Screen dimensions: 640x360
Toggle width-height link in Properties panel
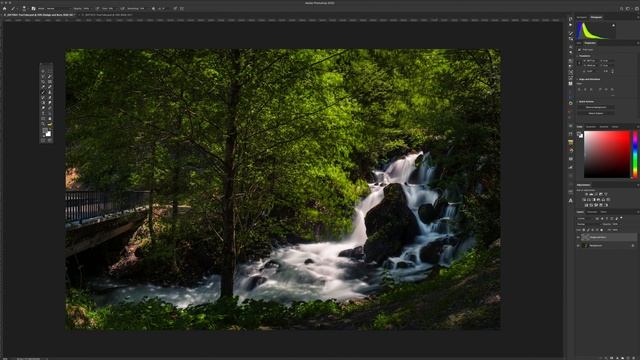point(579,63)
